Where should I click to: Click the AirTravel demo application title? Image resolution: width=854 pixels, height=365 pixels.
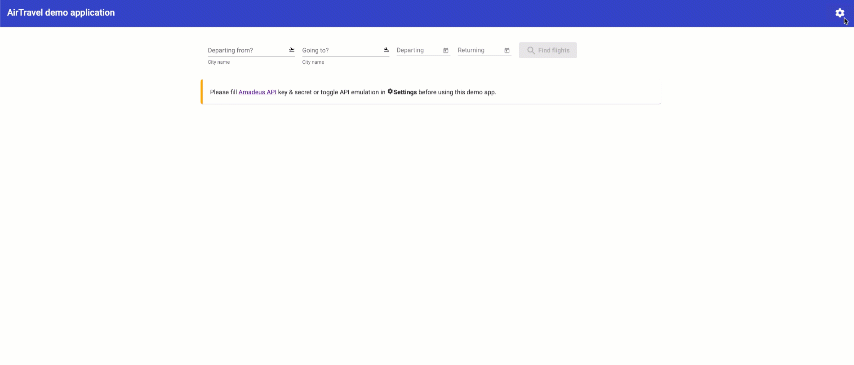click(61, 13)
